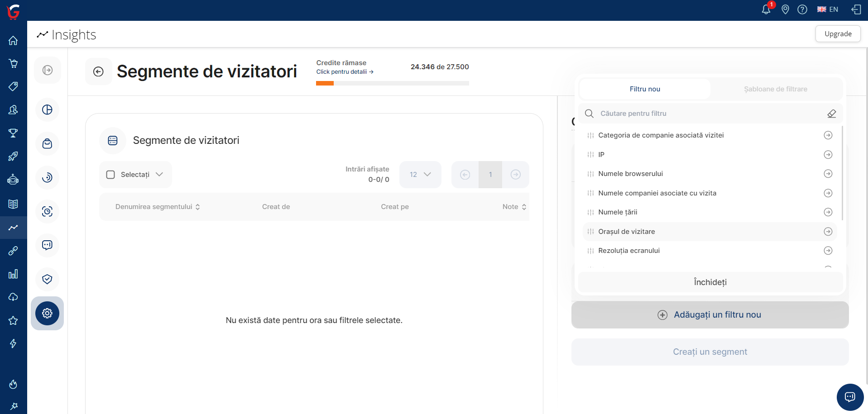
Task: Click the Creat pe column header
Action: pyautogui.click(x=395, y=207)
